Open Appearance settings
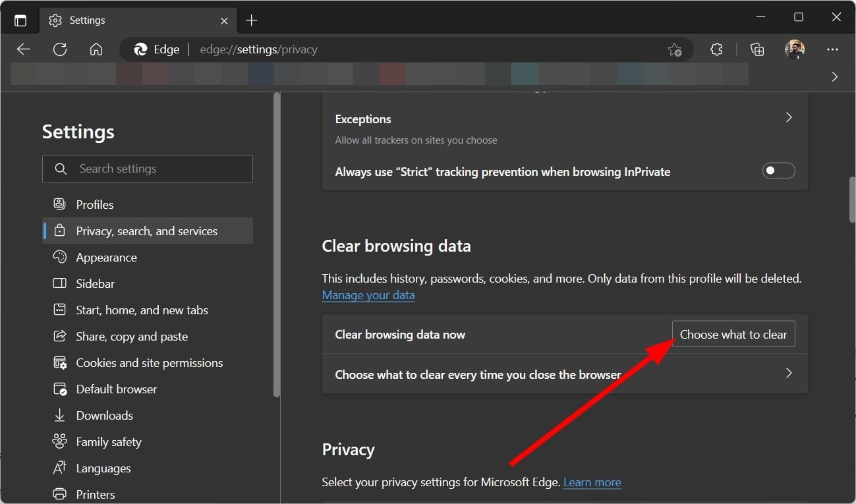The width and height of the screenshot is (856, 504). pyautogui.click(x=148, y=257)
